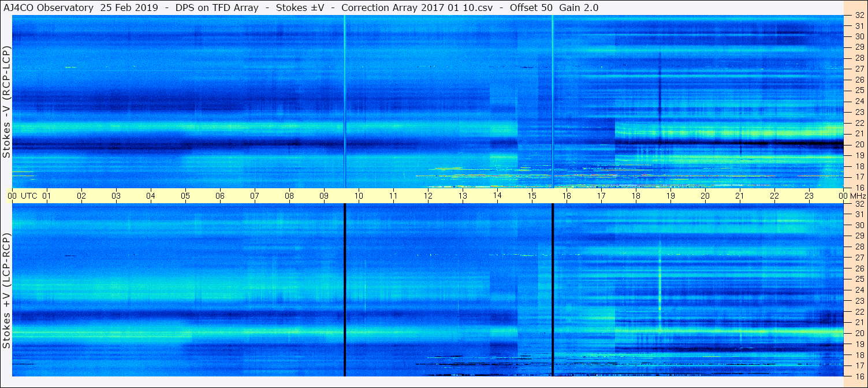Click the 06 hour tick label
Screen dimensions: 868x388
(x=220, y=196)
